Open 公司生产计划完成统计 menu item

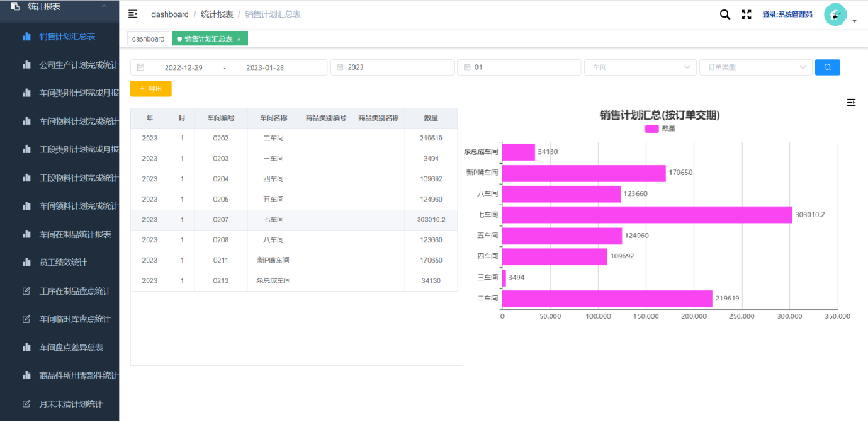79,65
